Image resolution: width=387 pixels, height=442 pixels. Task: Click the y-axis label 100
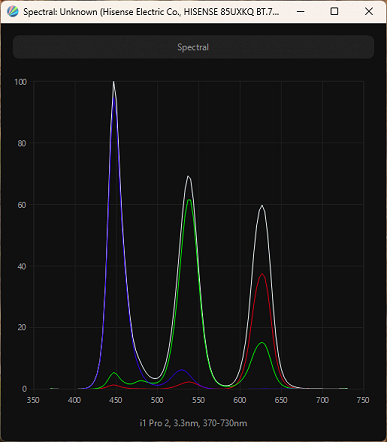point(21,82)
